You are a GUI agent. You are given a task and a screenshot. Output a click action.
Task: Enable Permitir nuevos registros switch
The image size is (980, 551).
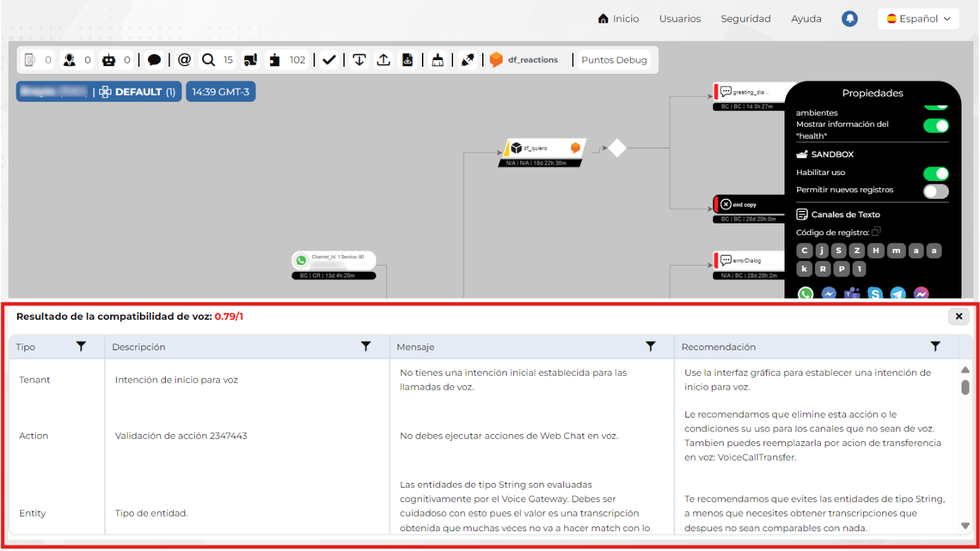(x=936, y=191)
